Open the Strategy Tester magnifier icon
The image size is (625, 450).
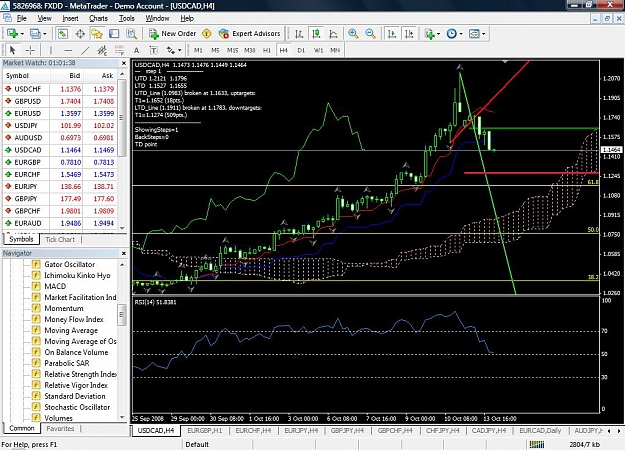point(132,34)
